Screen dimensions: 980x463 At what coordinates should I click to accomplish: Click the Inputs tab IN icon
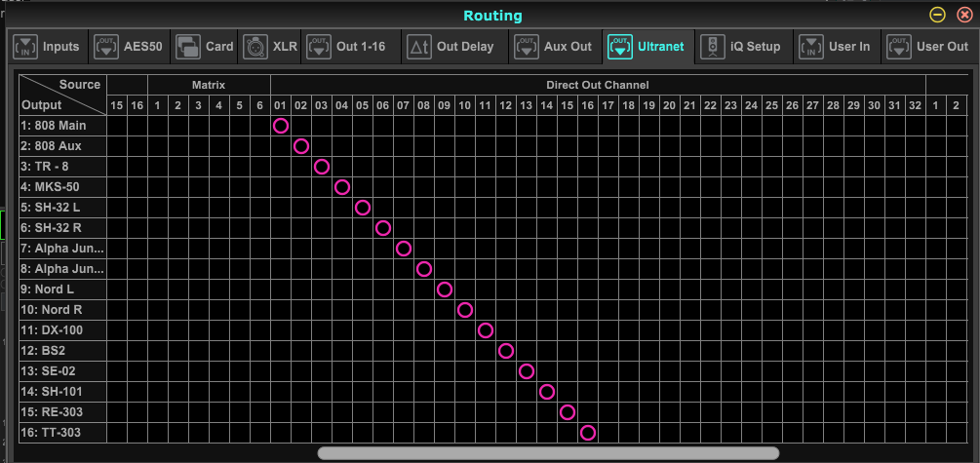coord(25,47)
